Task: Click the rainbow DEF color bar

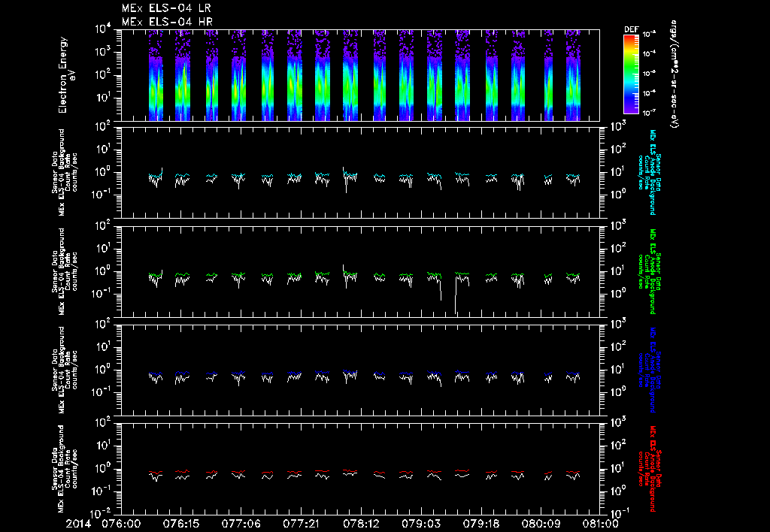Action: 631,74
